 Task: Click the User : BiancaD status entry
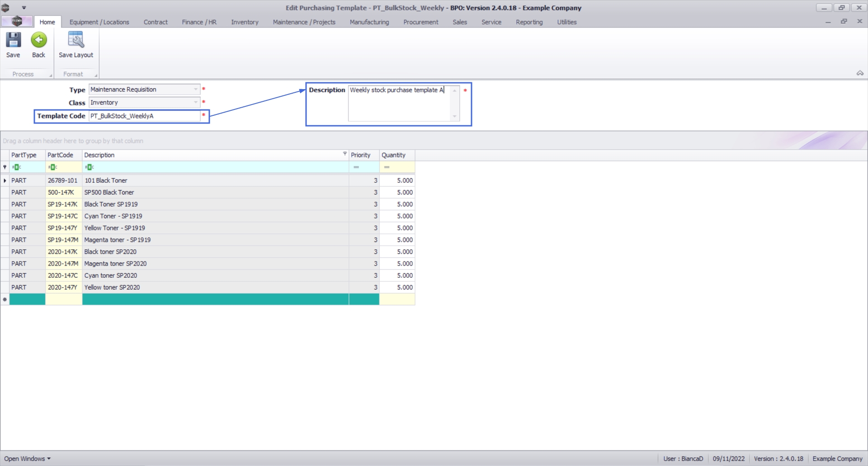683,459
